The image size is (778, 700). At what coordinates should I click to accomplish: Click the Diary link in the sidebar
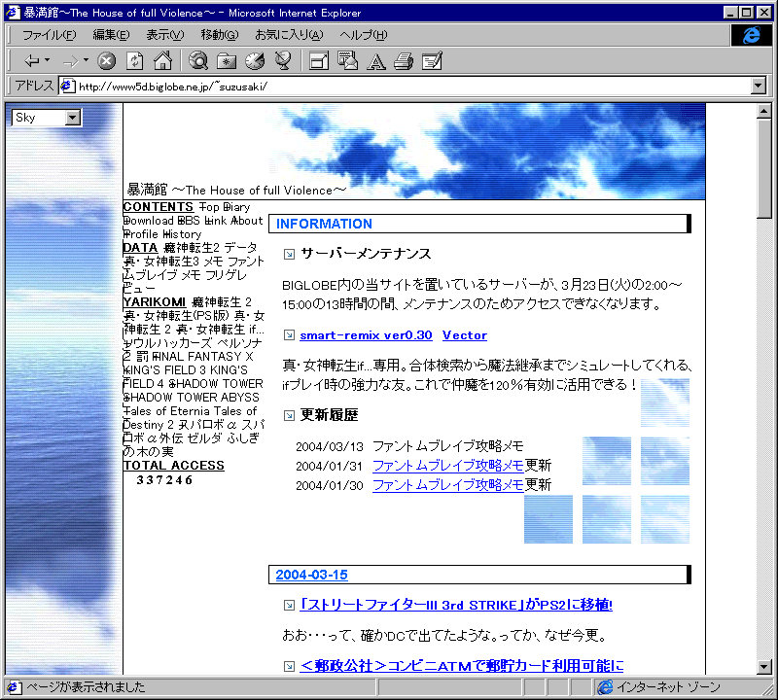[236, 207]
